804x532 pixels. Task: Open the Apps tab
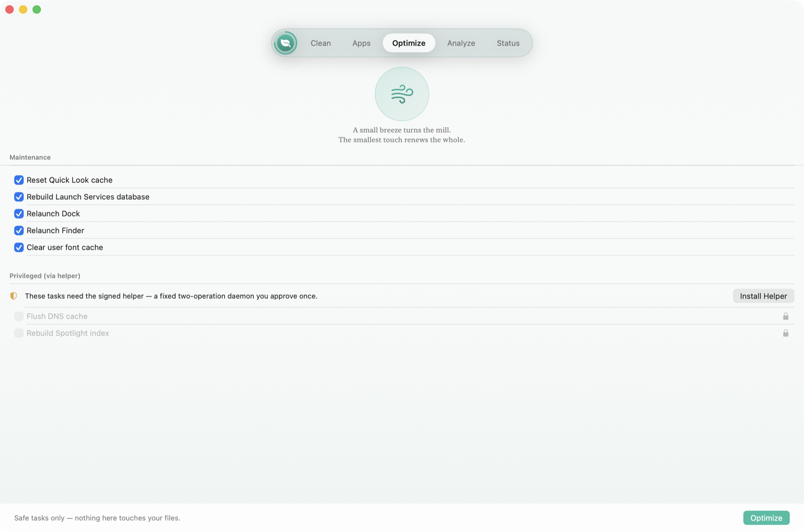click(361, 43)
